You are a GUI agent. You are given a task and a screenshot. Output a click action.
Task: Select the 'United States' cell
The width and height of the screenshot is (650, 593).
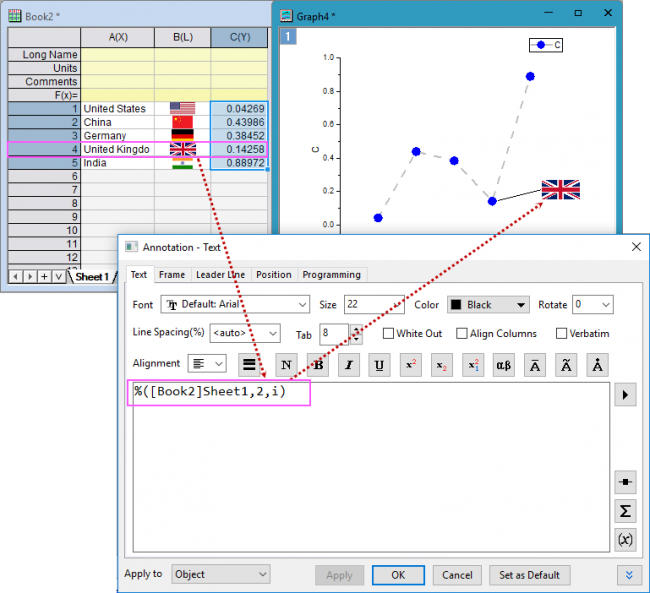coord(118,109)
